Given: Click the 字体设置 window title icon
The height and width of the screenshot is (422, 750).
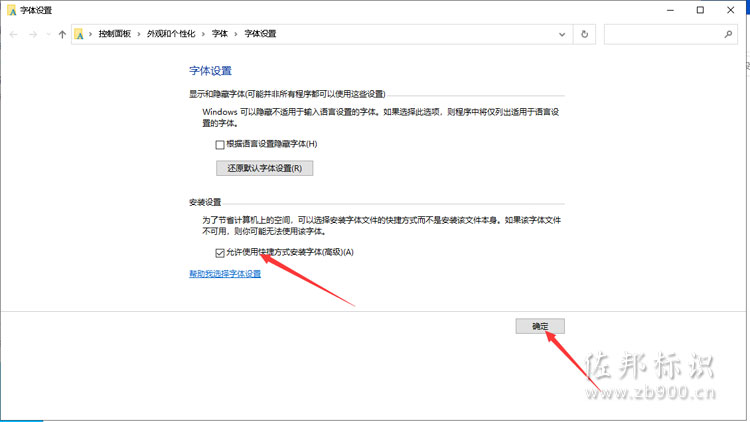Looking at the screenshot, I should point(11,10).
